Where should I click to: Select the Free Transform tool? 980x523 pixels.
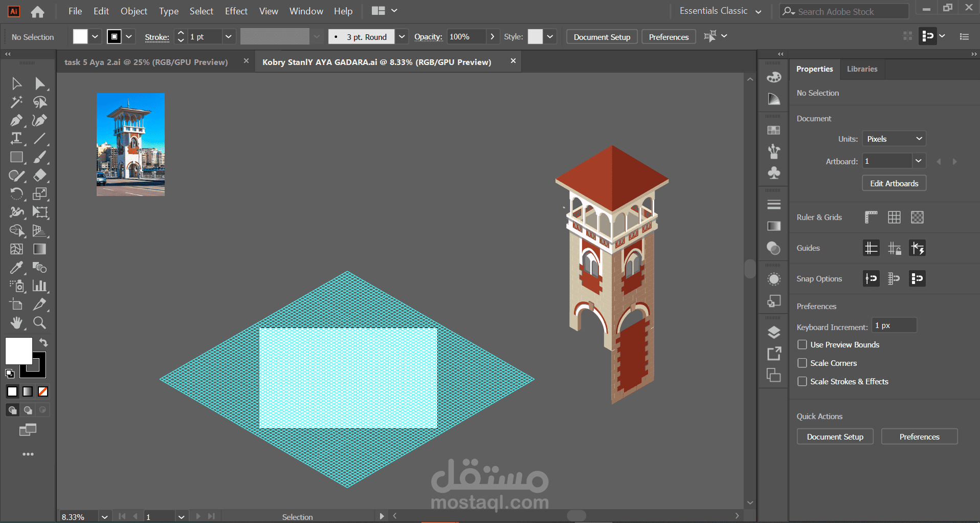[40, 212]
